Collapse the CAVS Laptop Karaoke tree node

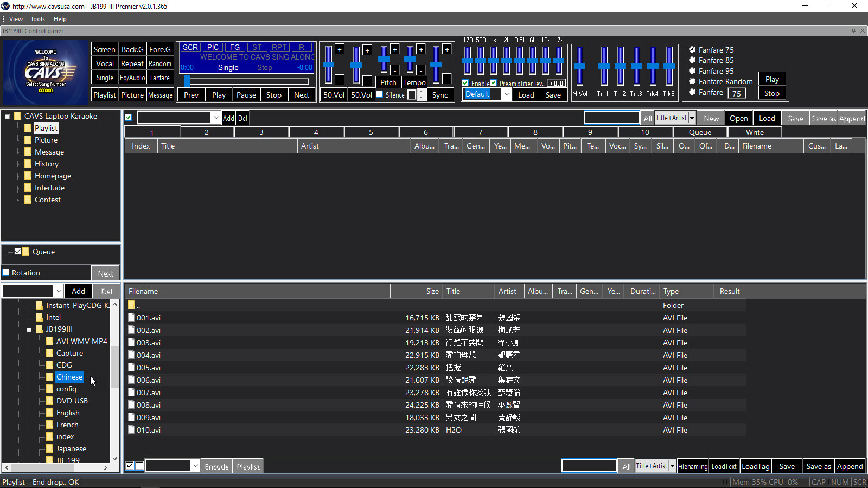8,116
